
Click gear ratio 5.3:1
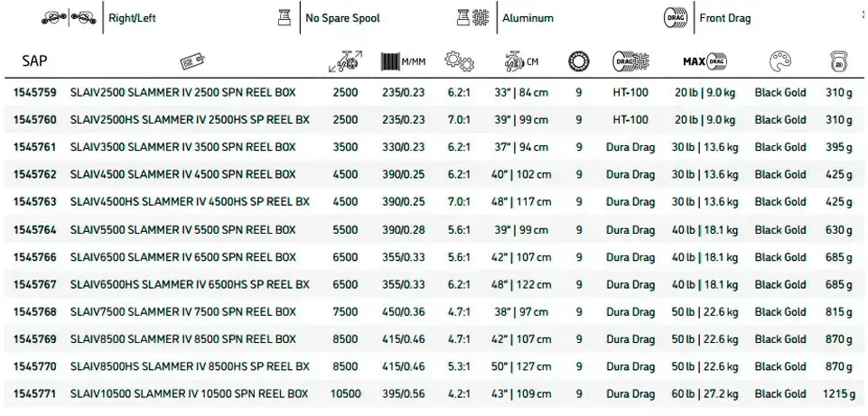459,366
